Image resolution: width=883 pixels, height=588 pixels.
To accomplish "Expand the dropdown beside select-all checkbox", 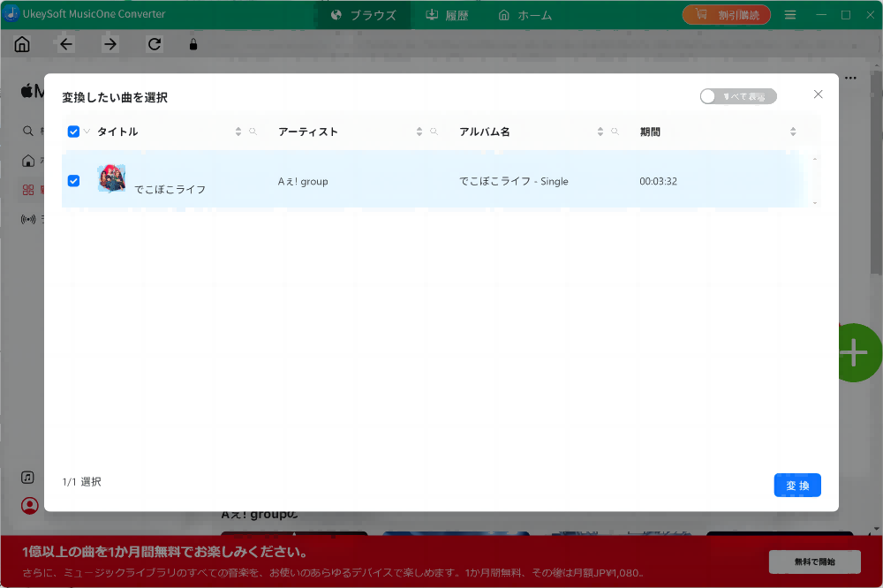I will coord(87,132).
